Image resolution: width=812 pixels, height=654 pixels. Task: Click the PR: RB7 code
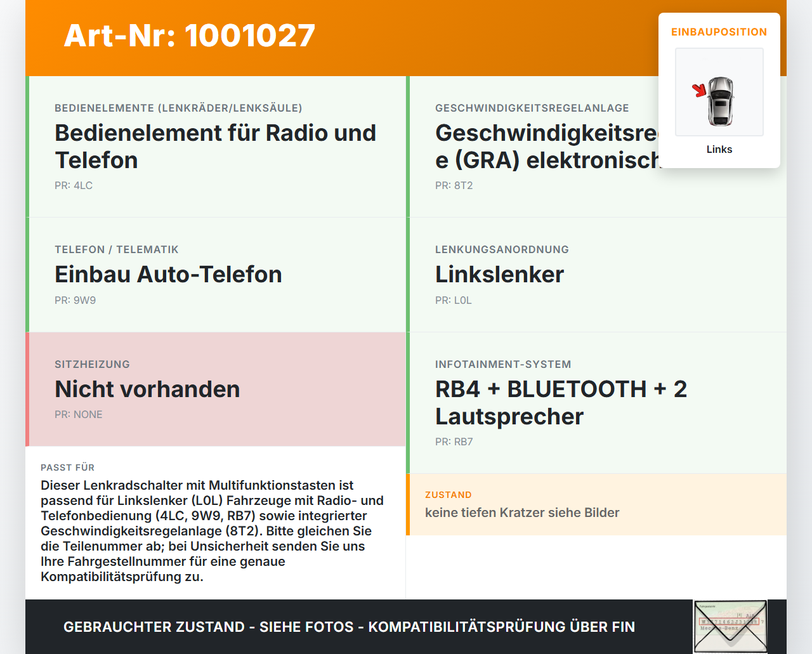pyautogui.click(x=454, y=441)
